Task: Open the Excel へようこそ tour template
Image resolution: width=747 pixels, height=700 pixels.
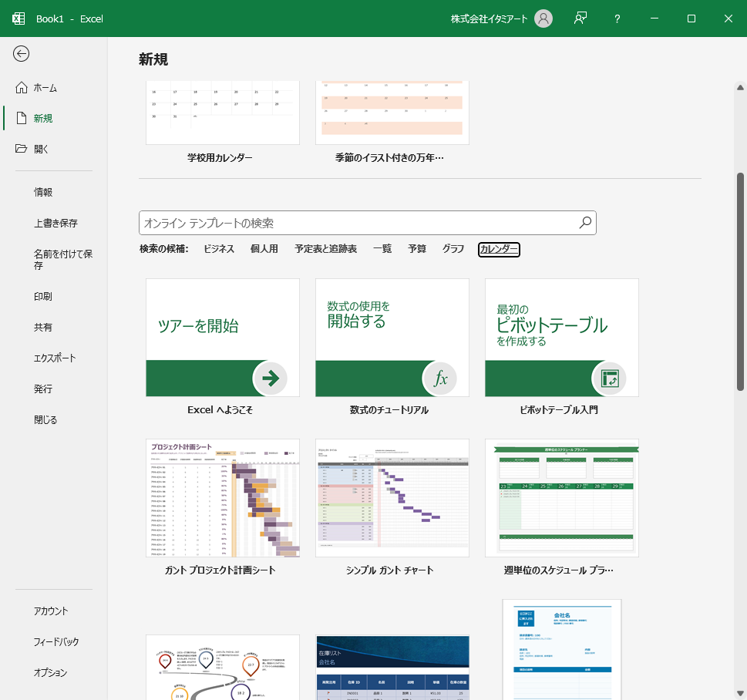Action: (x=223, y=338)
